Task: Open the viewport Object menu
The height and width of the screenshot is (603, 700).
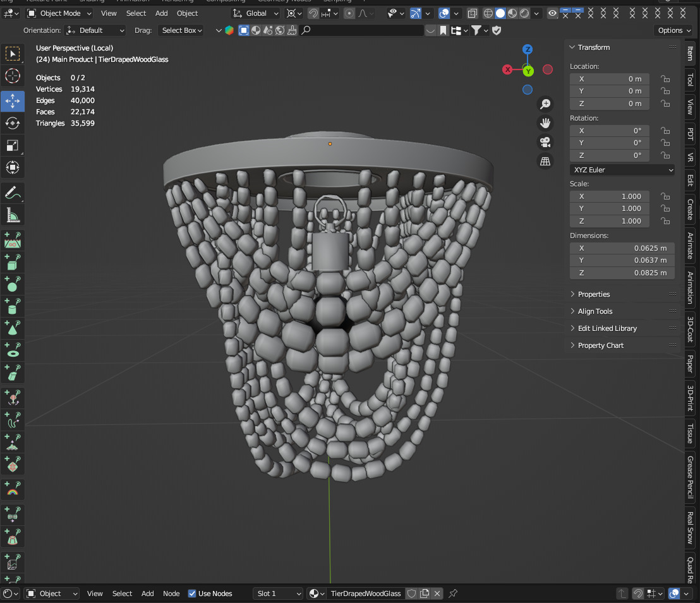Action: point(187,13)
